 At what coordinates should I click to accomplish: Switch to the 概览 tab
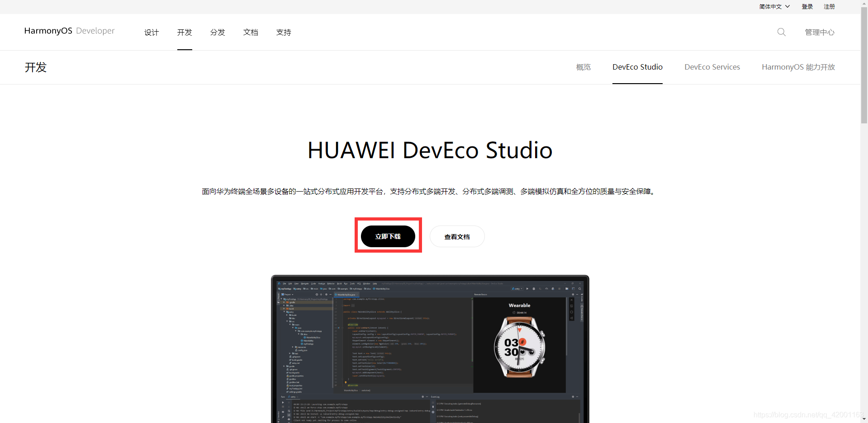(583, 67)
